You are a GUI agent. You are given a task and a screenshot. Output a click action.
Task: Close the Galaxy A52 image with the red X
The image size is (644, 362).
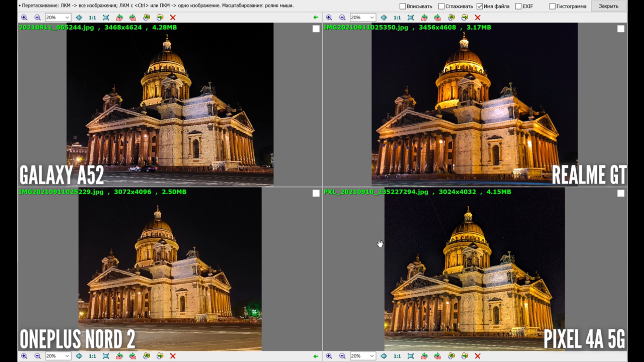[x=173, y=17]
